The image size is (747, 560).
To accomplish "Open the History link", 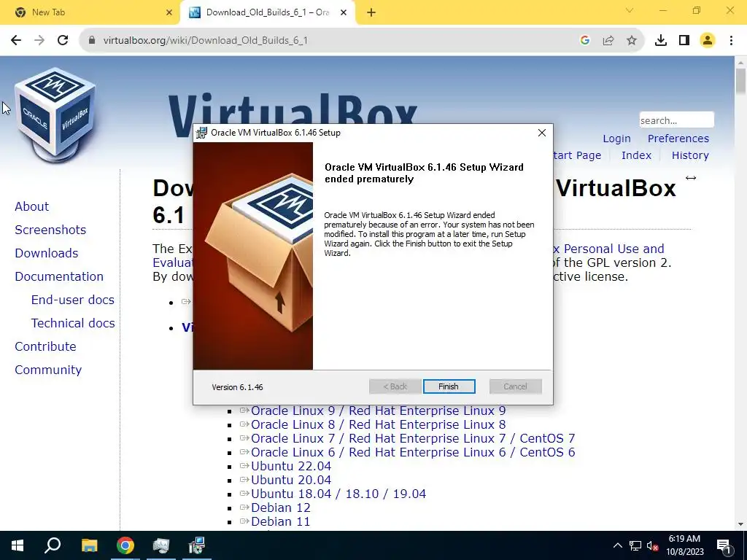I will click(x=690, y=155).
